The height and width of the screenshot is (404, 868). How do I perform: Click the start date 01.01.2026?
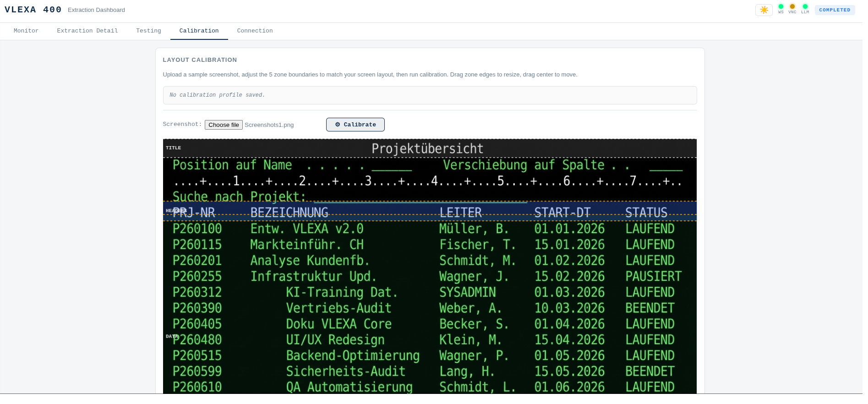click(x=569, y=229)
